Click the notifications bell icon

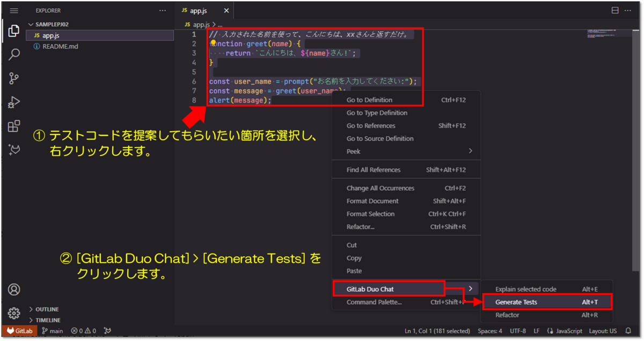(628, 331)
